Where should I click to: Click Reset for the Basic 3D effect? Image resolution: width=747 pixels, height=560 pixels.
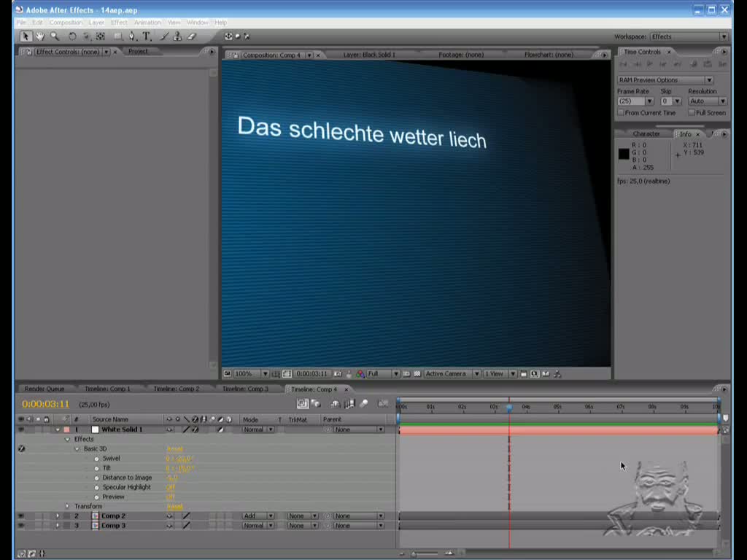(x=174, y=449)
